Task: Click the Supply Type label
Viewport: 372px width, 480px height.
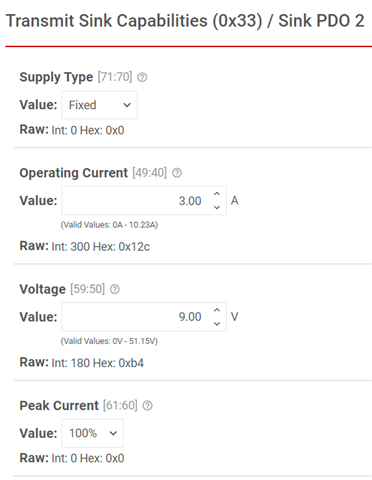Action: pyautogui.click(x=56, y=77)
